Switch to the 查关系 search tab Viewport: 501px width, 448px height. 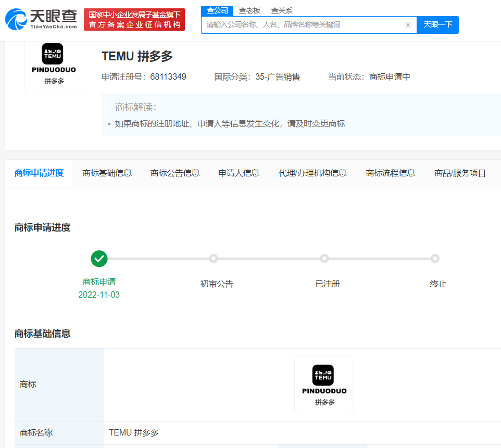tap(282, 10)
